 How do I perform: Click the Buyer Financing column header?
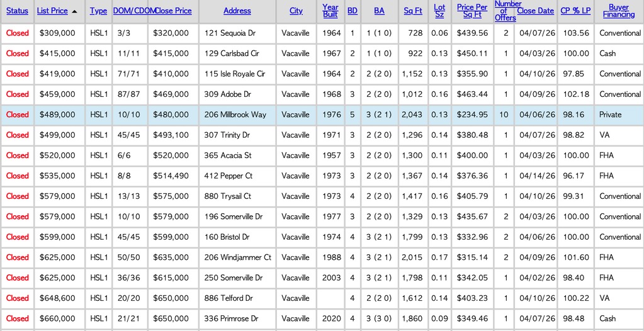point(618,11)
